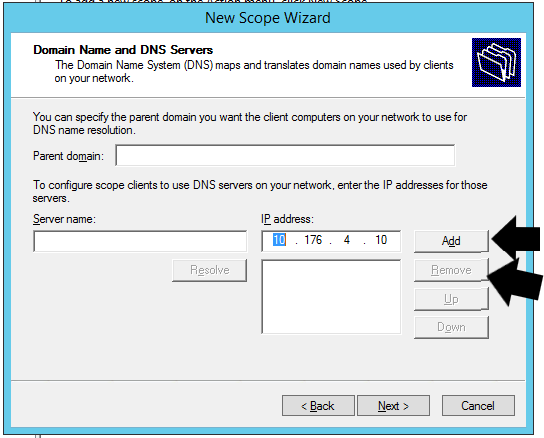Select the first octet 10 of IP address

279,240
